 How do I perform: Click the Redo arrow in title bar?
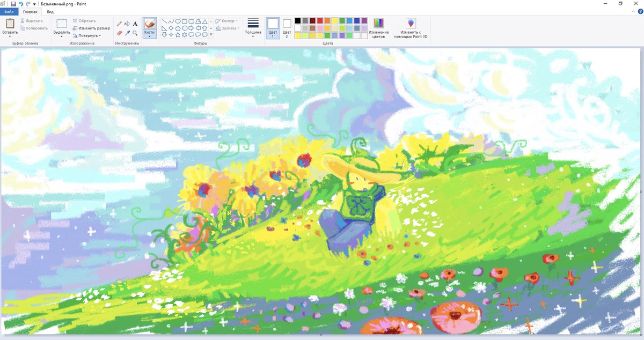(28, 4)
